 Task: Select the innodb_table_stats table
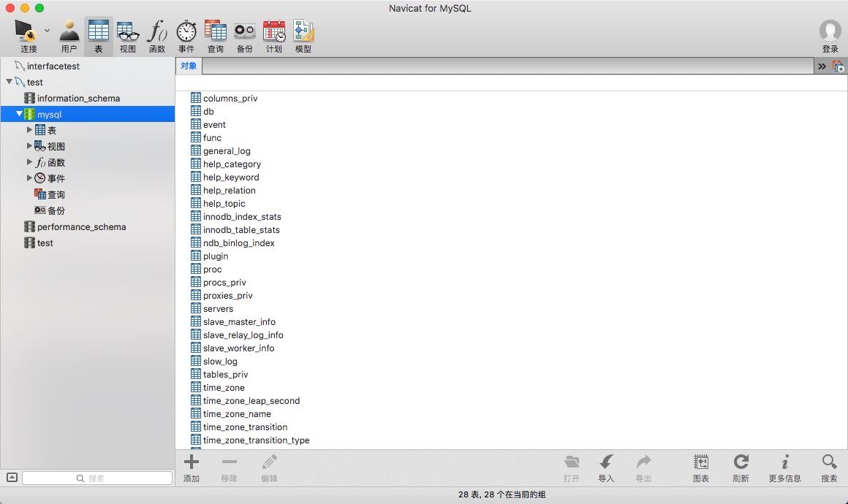tap(241, 229)
